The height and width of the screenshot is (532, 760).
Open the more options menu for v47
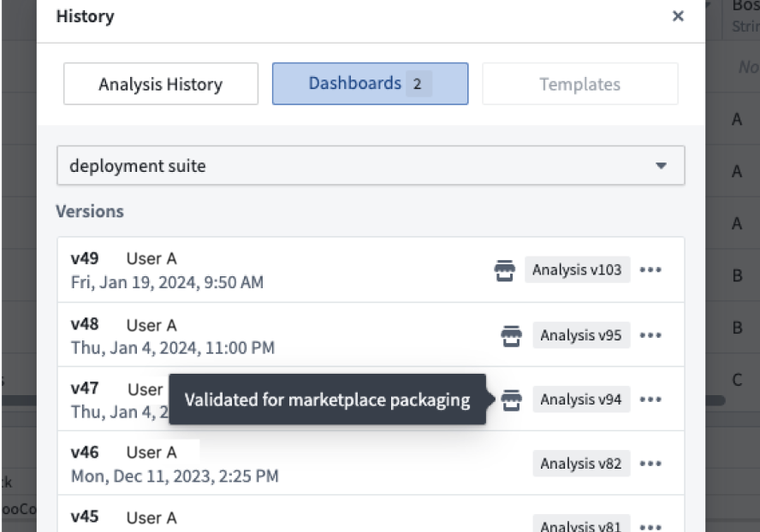pyautogui.click(x=650, y=399)
